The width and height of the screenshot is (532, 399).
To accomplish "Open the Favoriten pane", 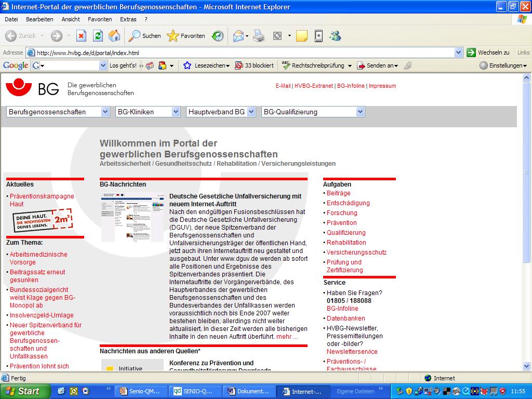I will click(x=186, y=36).
